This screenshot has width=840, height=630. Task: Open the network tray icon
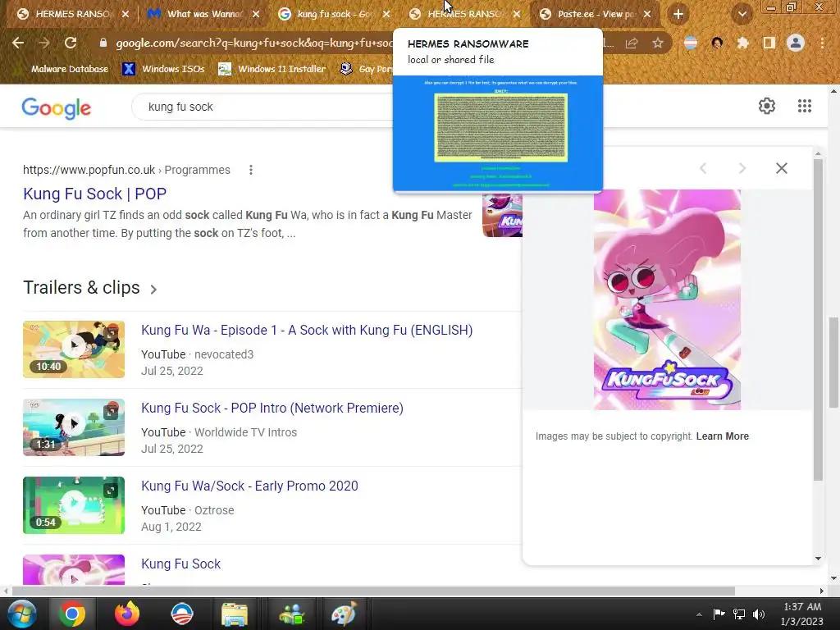tap(739, 614)
